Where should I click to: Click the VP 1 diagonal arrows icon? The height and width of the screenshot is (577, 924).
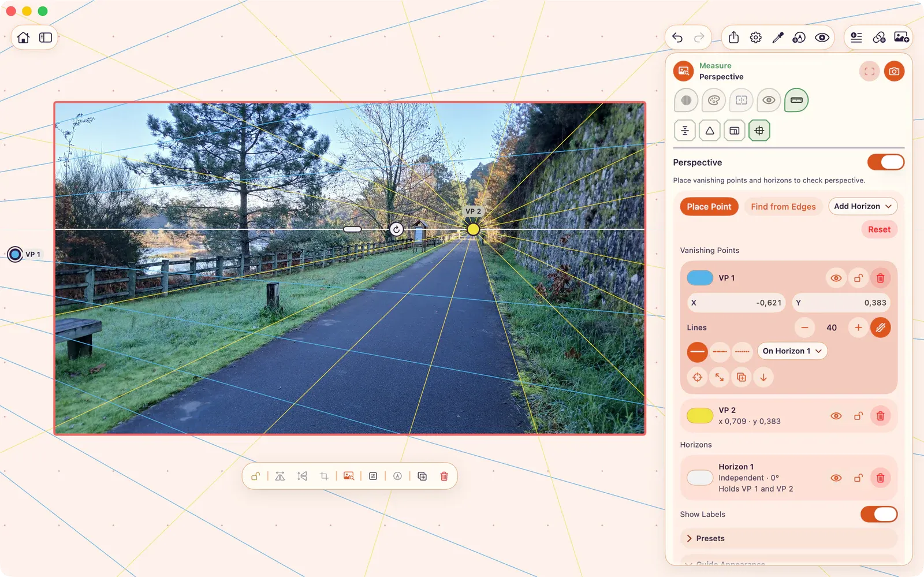tap(720, 377)
